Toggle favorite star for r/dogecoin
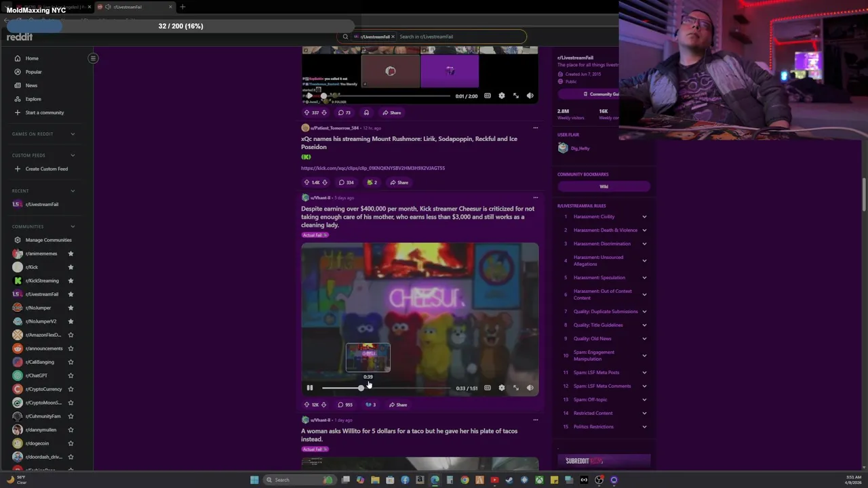The image size is (868, 488). [71, 443]
